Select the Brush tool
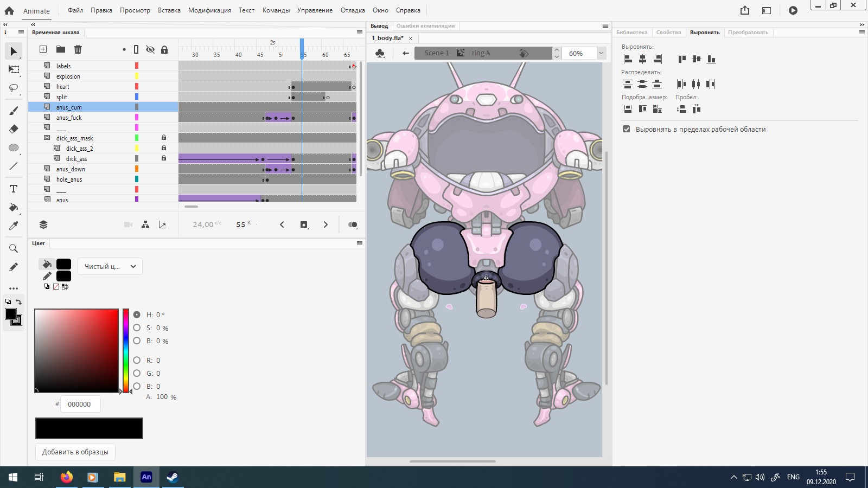This screenshot has width=868, height=488. coord(14,111)
